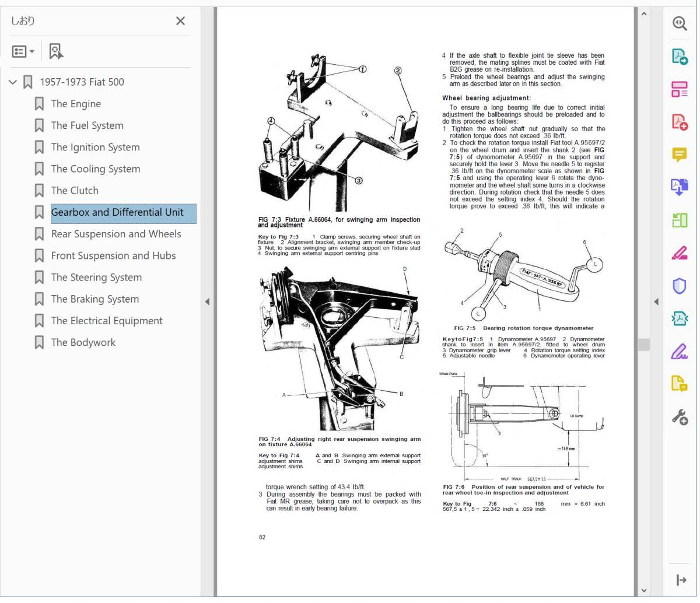Screen dimensions: 700x603
Task: Click the bookmark icon beside The Engine
Action: click(39, 104)
